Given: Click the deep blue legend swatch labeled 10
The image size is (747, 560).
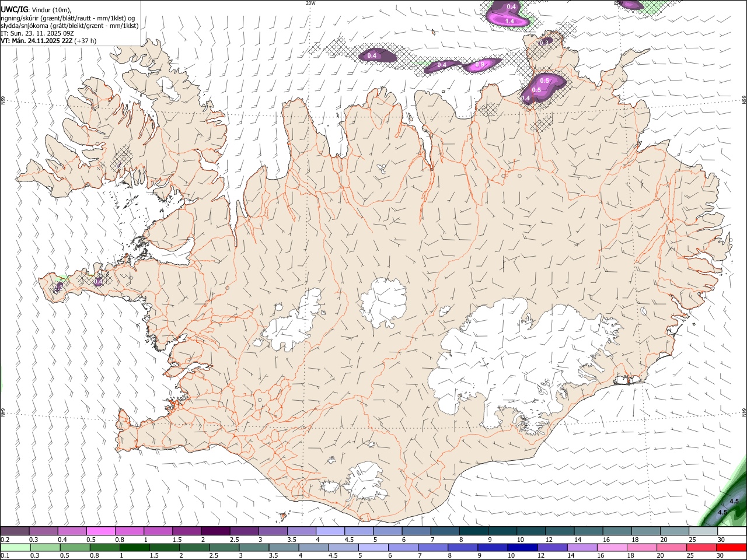Looking at the screenshot, I should click(x=521, y=547).
